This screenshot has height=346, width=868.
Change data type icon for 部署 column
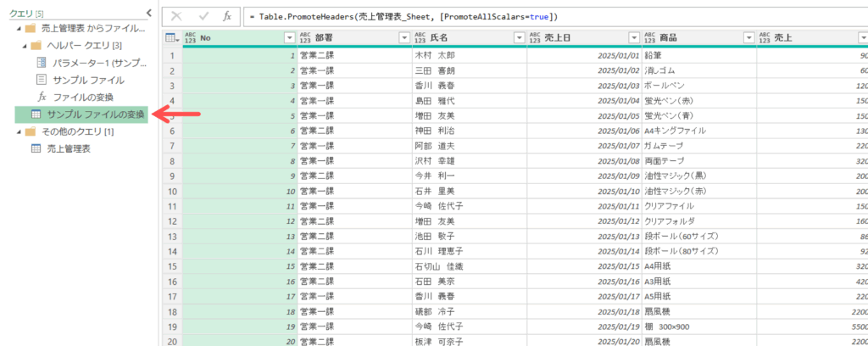304,37
